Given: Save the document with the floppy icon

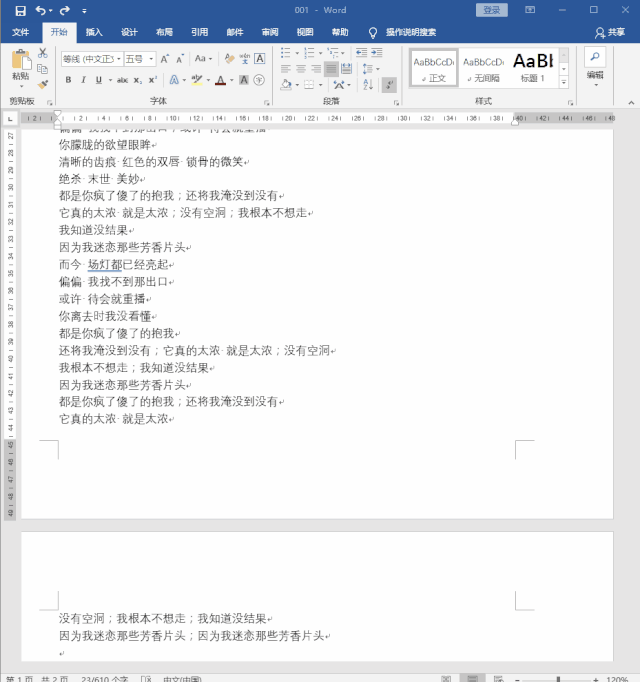Looking at the screenshot, I should pyautogui.click(x=20, y=10).
